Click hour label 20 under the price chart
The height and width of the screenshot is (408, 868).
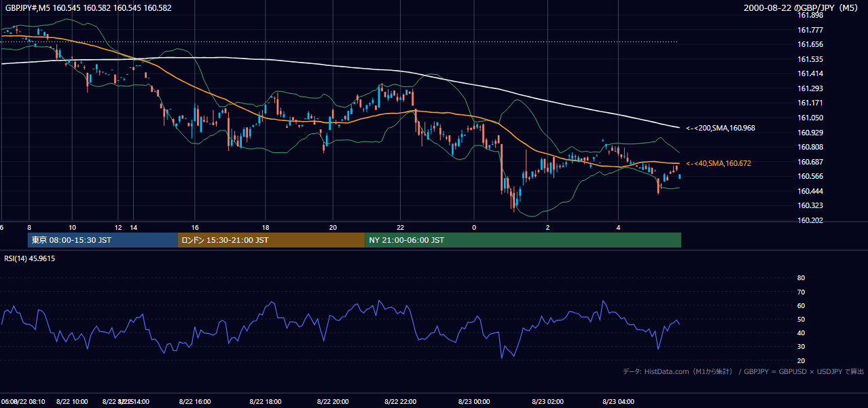point(333,227)
